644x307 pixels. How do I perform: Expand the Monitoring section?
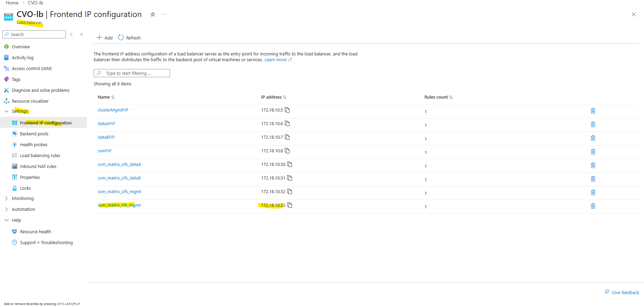[x=6, y=198]
